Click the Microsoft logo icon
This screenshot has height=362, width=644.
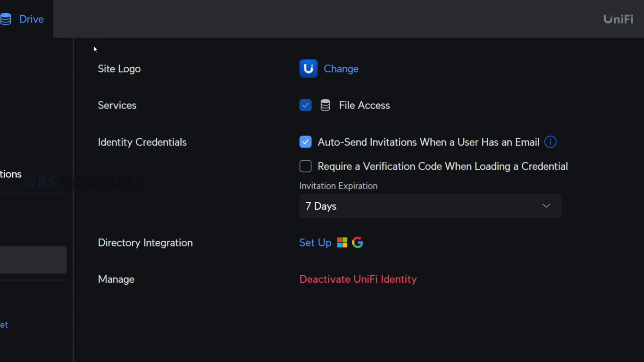[x=342, y=243]
